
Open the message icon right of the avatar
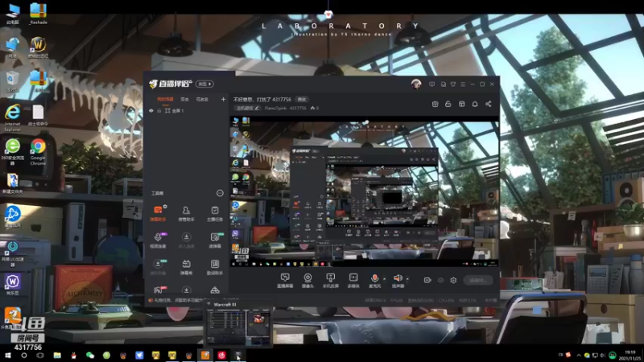coord(431,84)
